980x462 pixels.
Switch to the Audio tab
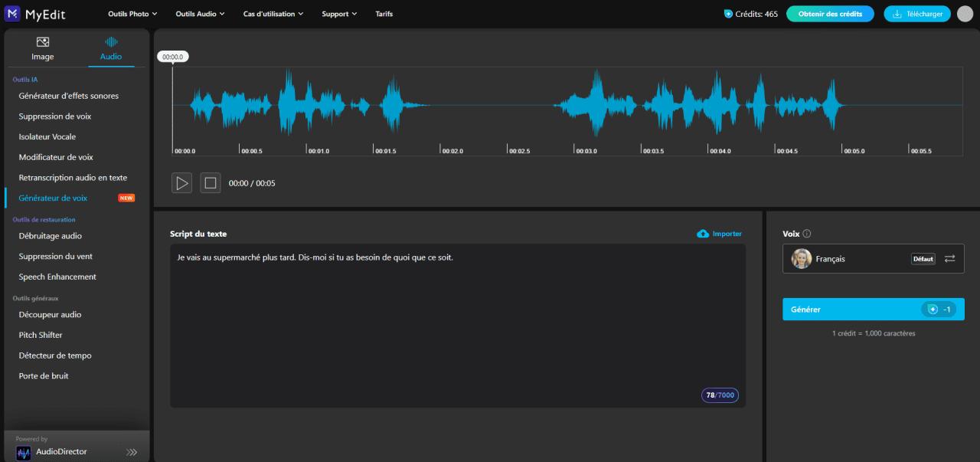tap(111, 48)
